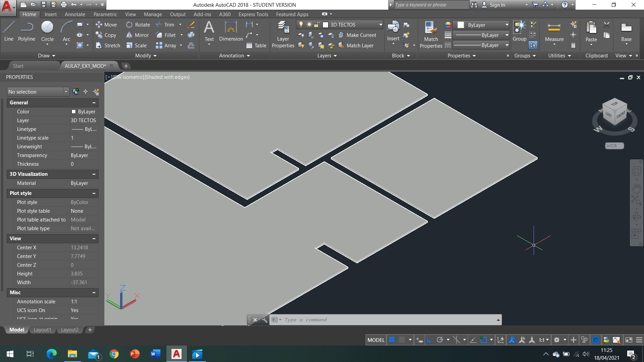Click the Make Current layer button
644x362 pixels.
[357, 35]
